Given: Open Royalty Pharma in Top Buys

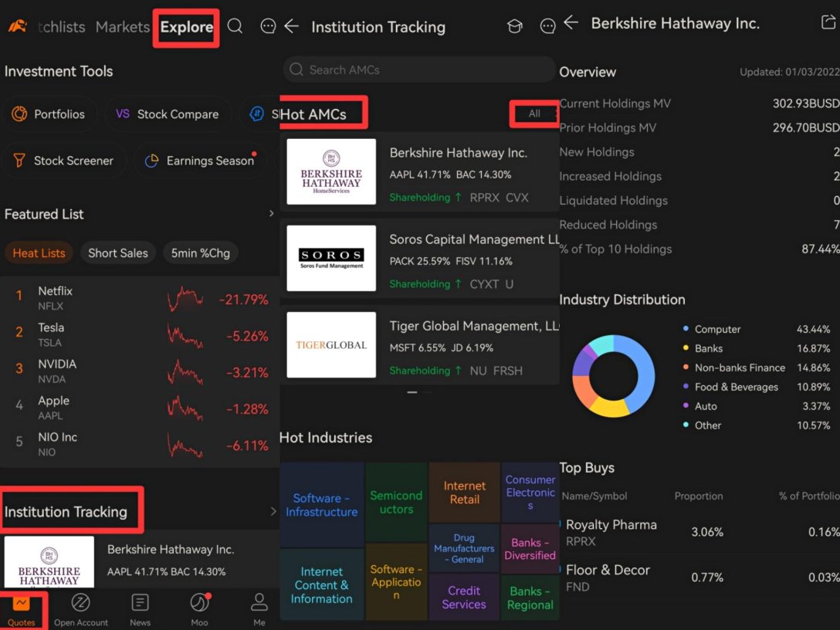Looking at the screenshot, I should click(x=699, y=532).
